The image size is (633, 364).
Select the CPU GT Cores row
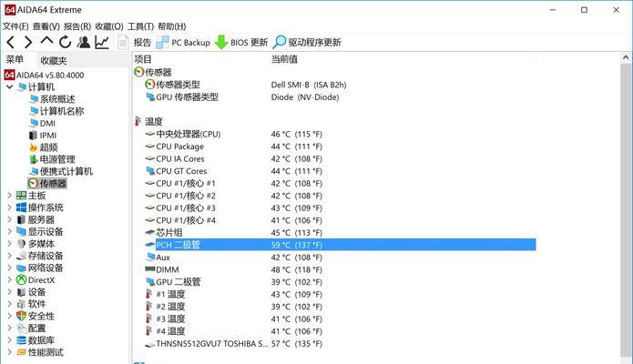coord(341,171)
